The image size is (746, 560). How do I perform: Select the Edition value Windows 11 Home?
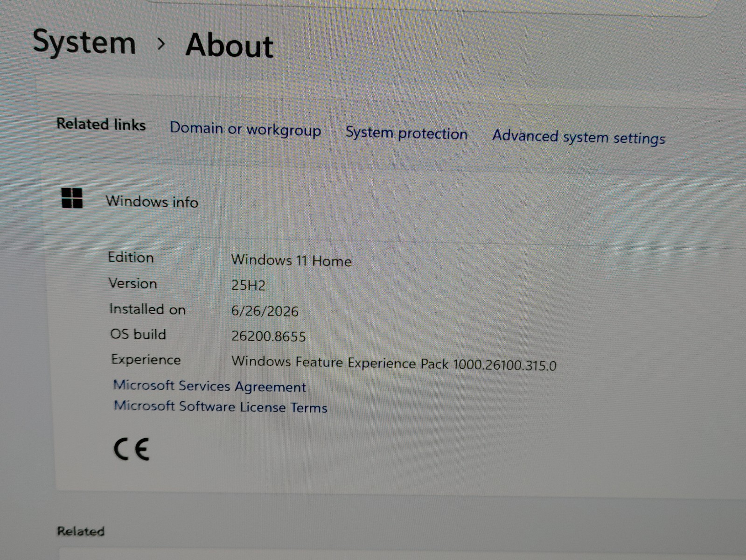click(x=291, y=260)
